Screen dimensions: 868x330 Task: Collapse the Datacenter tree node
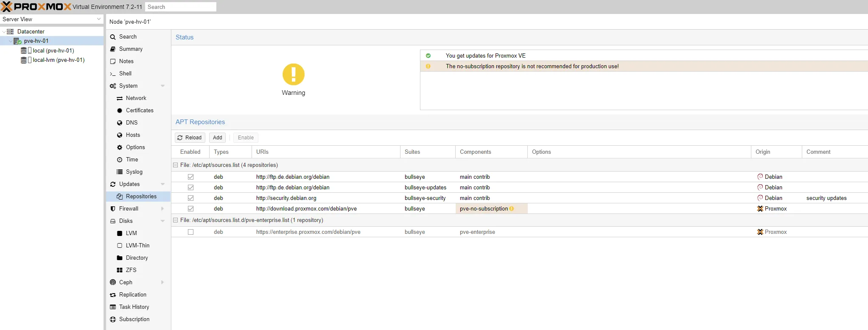point(4,32)
